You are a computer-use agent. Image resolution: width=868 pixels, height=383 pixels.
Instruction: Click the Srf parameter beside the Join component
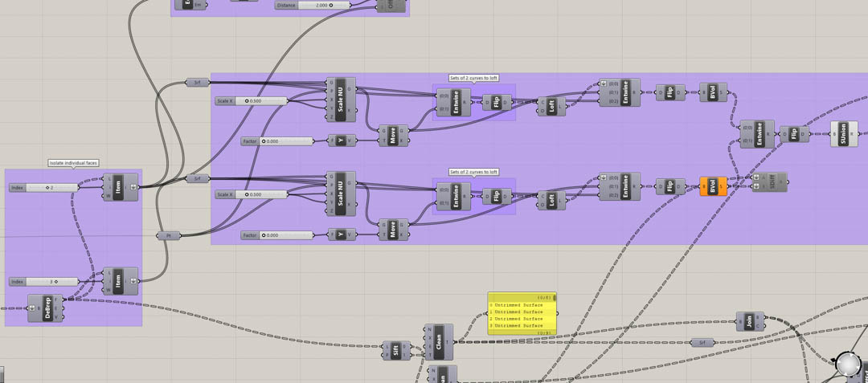click(702, 343)
